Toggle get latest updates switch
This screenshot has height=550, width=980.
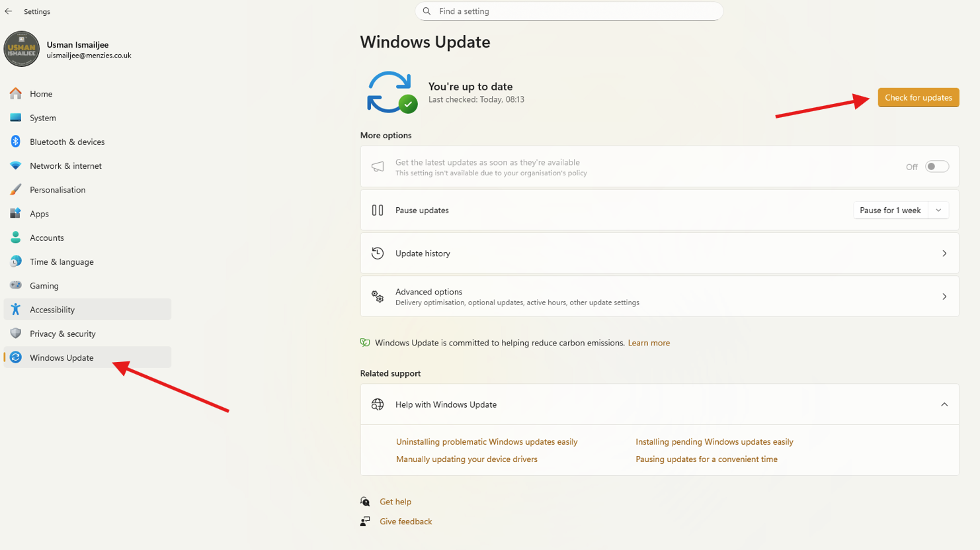coord(936,167)
